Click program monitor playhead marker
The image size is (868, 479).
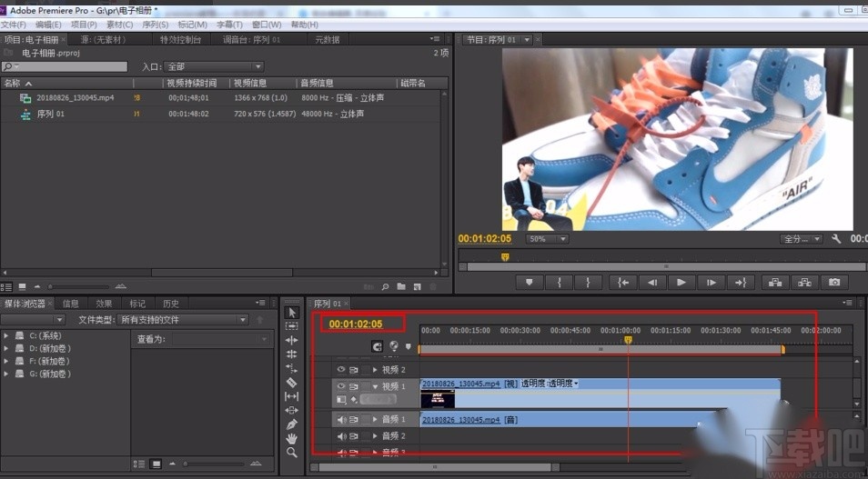[505, 257]
